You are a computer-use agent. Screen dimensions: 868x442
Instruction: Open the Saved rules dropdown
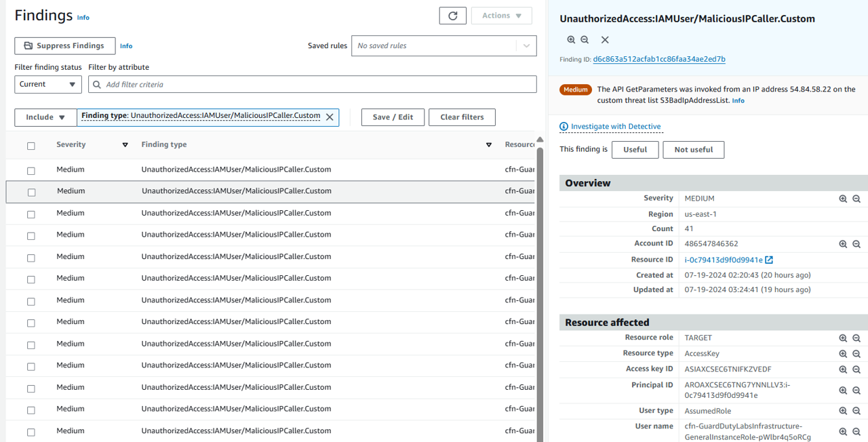click(x=444, y=45)
